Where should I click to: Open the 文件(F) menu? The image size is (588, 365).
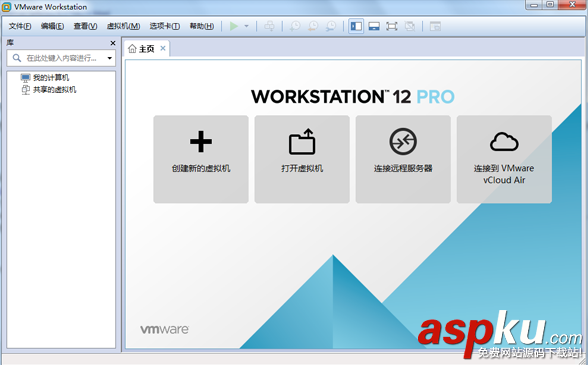[20, 26]
